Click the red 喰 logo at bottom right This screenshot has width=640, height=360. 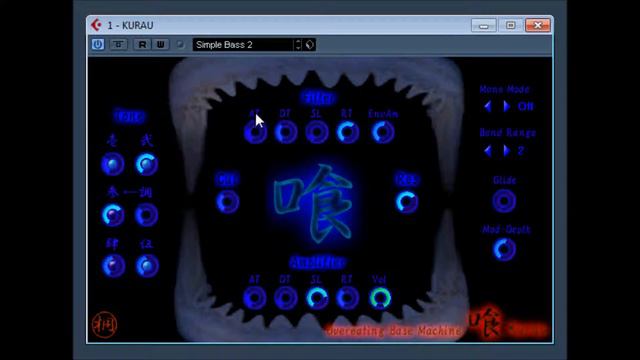pos(485,322)
